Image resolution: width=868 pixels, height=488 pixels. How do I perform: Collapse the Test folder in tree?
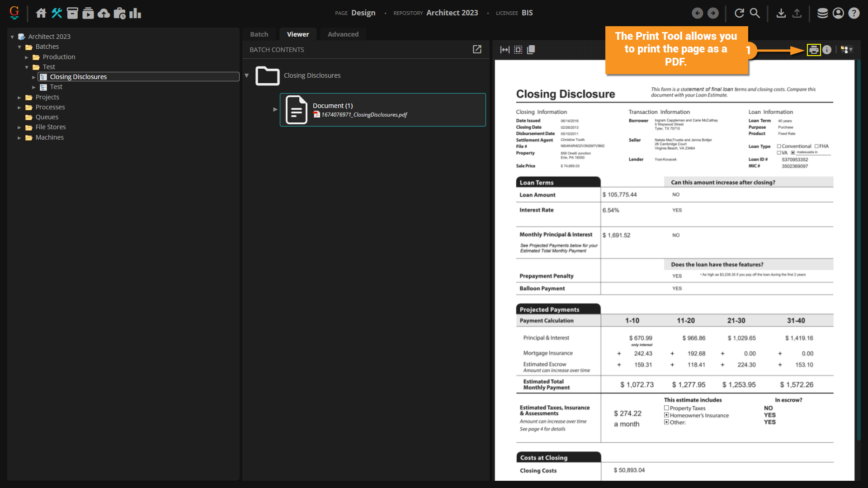pyautogui.click(x=27, y=67)
